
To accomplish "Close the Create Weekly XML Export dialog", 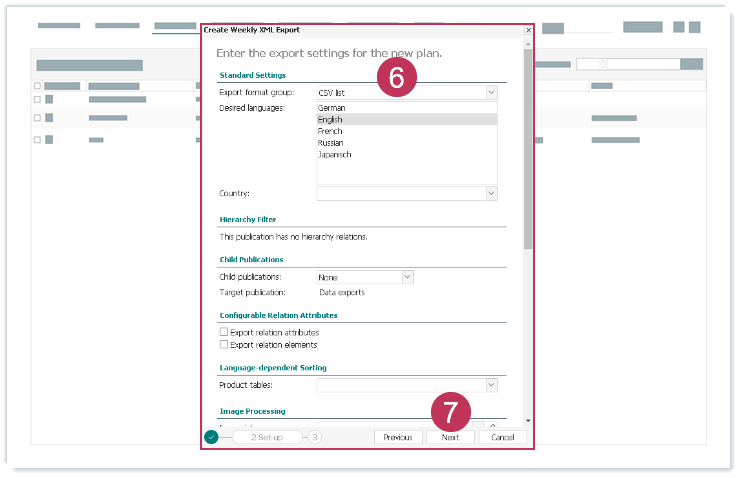I will pyautogui.click(x=528, y=30).
